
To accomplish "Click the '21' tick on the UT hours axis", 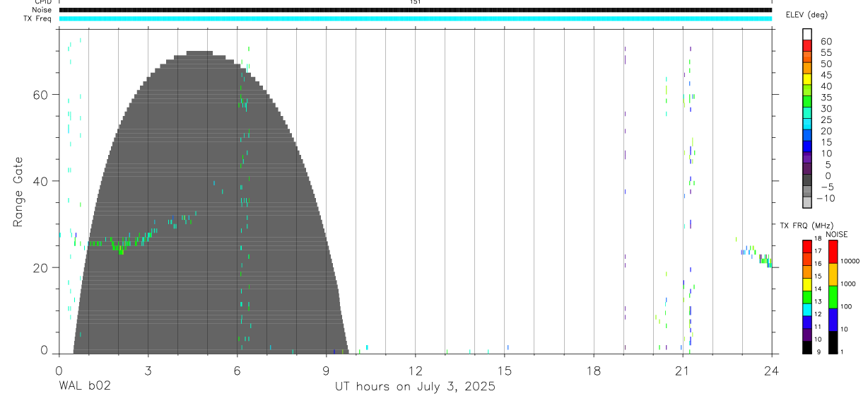I will coord(682,370).
